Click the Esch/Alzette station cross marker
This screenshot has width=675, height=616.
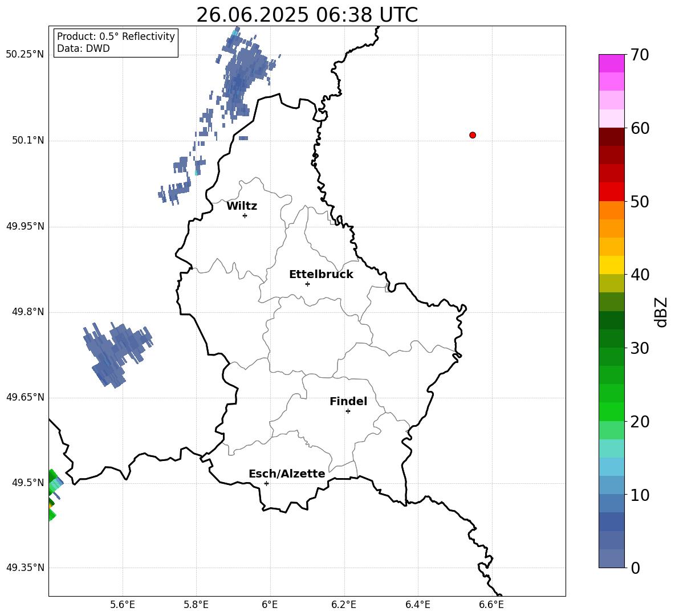pos(266,483)
